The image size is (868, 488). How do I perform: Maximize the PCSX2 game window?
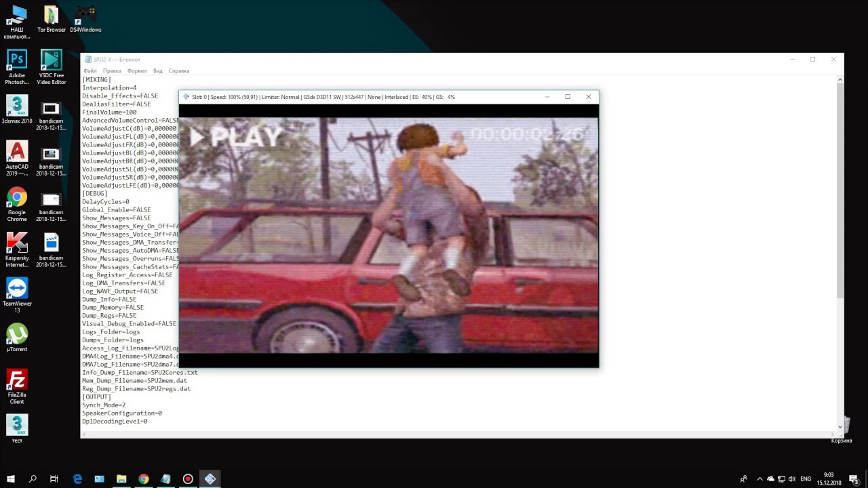[x=568, y=97]
